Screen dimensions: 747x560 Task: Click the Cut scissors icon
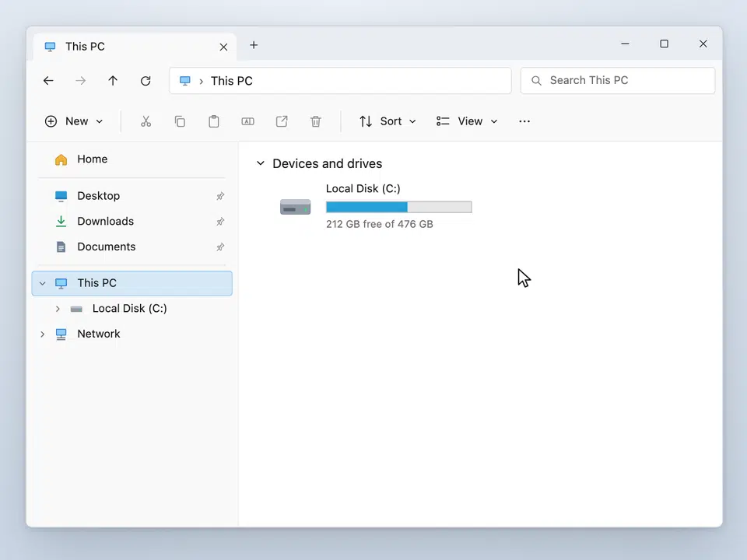tap(146, 121)
